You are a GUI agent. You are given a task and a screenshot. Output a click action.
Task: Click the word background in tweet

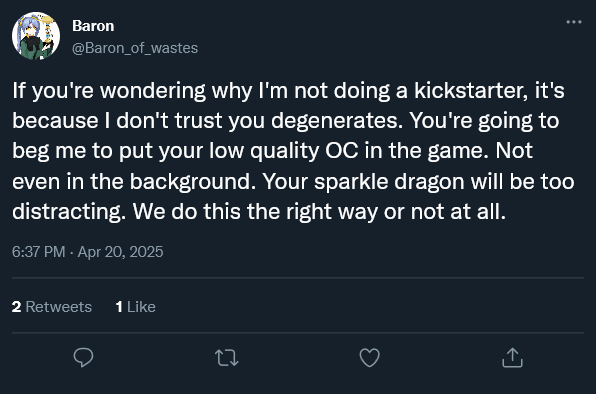(193, 182)
